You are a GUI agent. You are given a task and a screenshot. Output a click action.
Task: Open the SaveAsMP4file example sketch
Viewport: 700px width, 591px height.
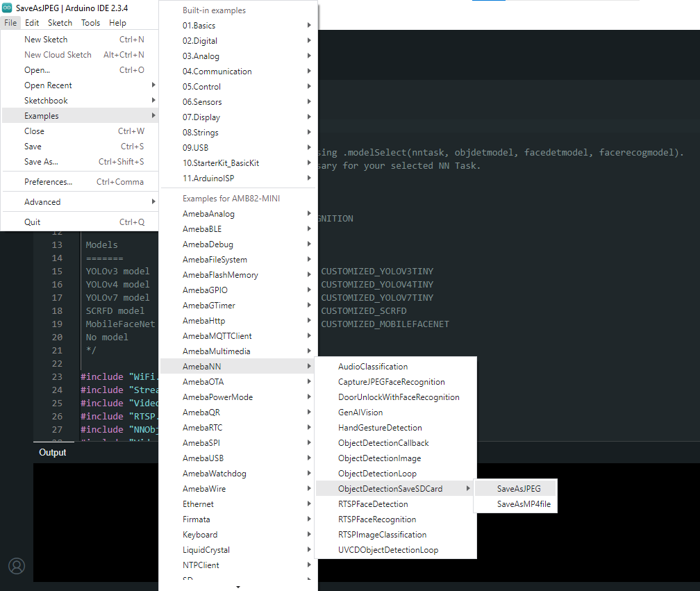tap(515, 503)
